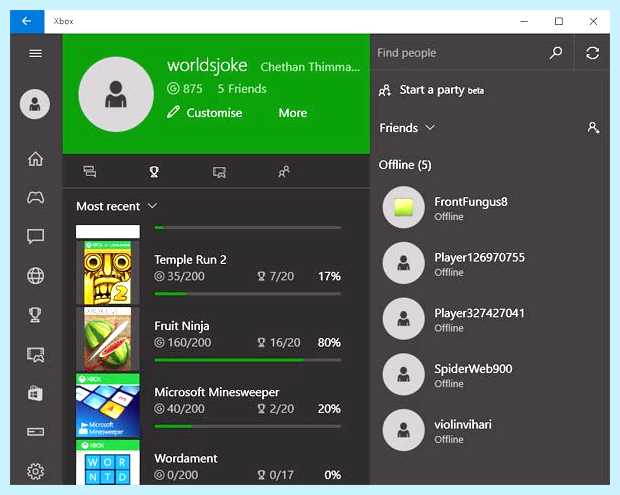The width and height of the screenshot is (620, 495).
Task: Open violinvihari's avatar
Action: coord(403,430)
